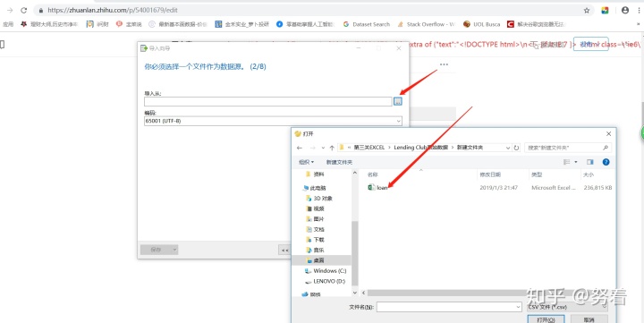Click the New Folder button
The width and height of the screenshot is (644, 323).
[339, 162]
